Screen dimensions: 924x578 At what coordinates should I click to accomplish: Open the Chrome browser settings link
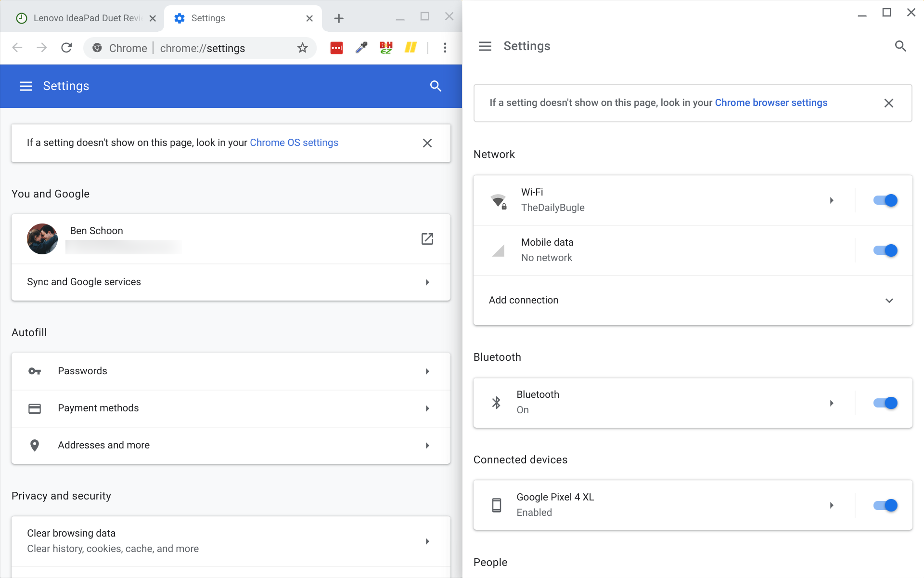click(770, 103)
